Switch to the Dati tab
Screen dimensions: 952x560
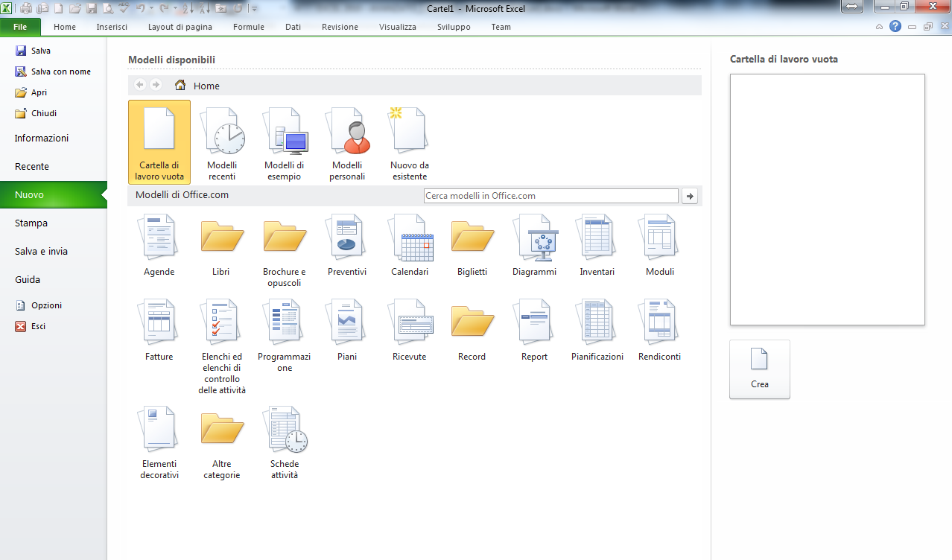[x=293, y=27]
